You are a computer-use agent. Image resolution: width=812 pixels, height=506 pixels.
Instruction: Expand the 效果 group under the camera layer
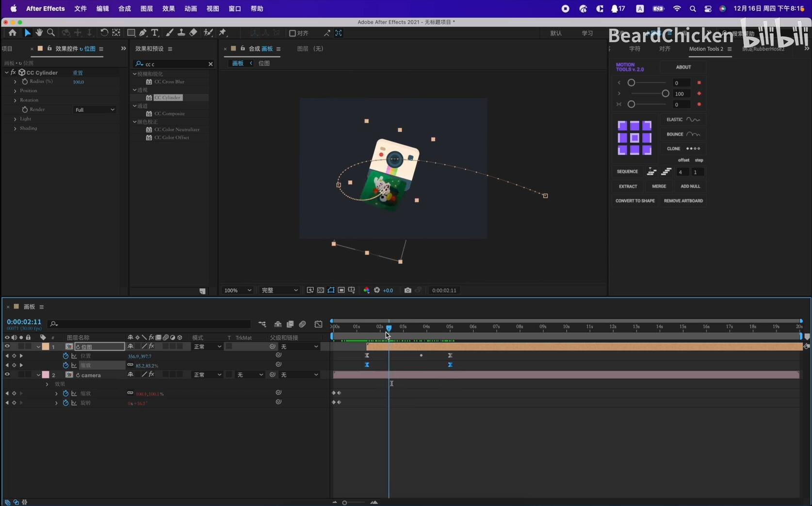pos(47,384)
